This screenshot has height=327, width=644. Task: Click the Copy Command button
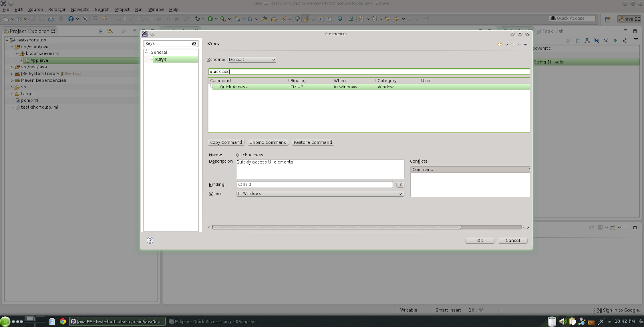(226, 142)
